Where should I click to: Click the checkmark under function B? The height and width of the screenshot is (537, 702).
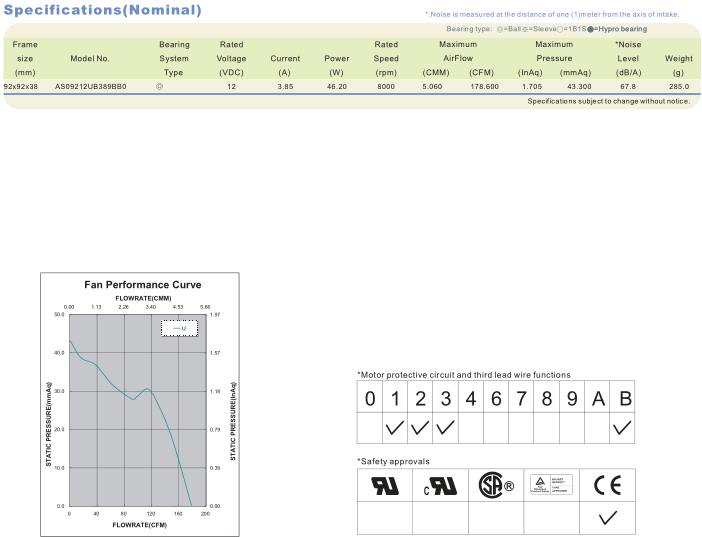[x=622, y=428]
